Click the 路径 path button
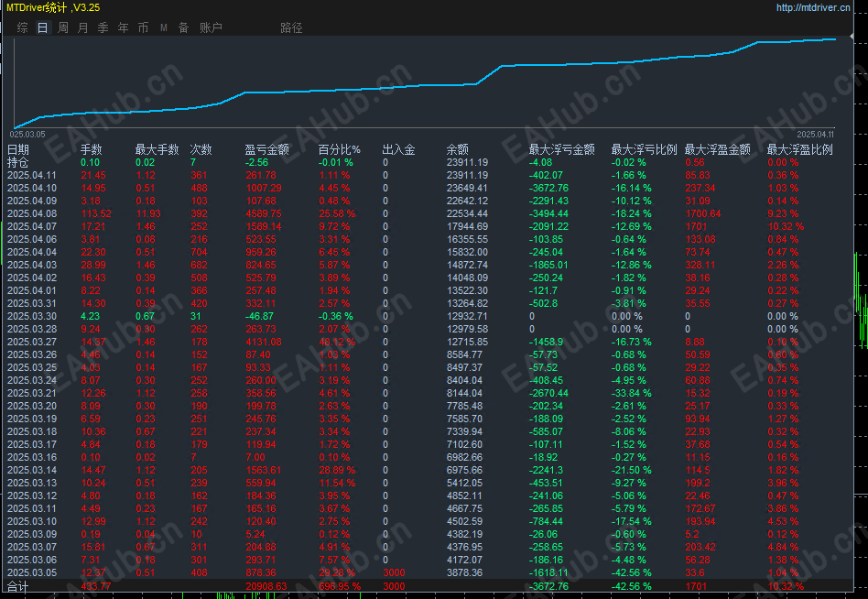This screenshot has width=868, height=599. [x=291, y=27]
